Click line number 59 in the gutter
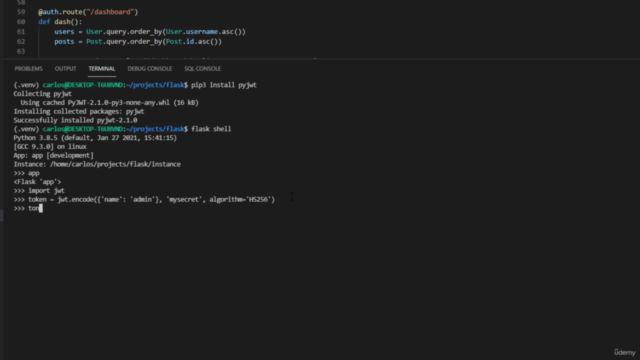The height and width of the screenshot is (360, 640). pyautogui.click(x=21, y=12)
